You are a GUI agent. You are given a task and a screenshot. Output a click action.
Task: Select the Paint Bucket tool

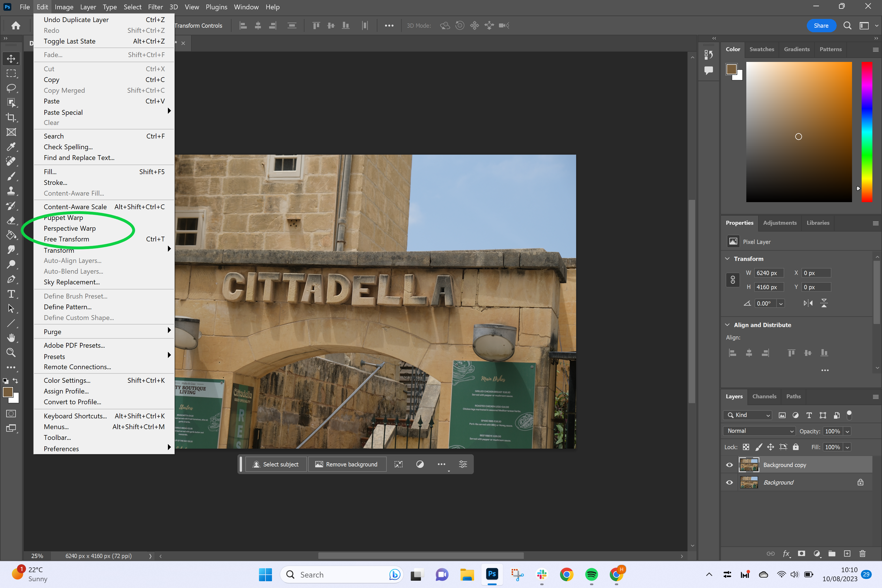(x=11, y=235)
